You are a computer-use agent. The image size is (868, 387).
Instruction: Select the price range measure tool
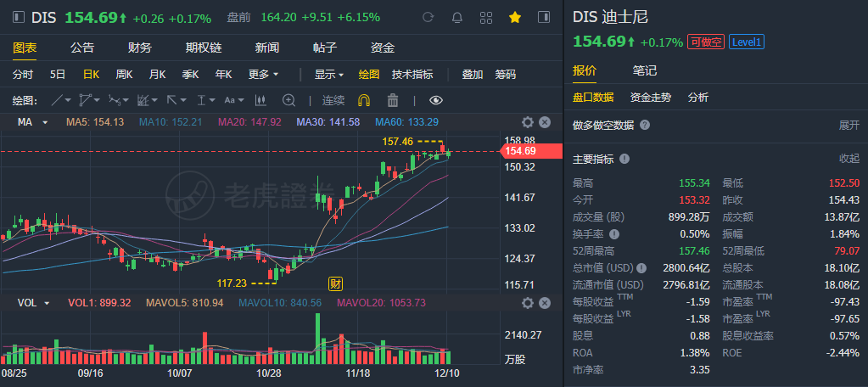(x=200, y=100)
